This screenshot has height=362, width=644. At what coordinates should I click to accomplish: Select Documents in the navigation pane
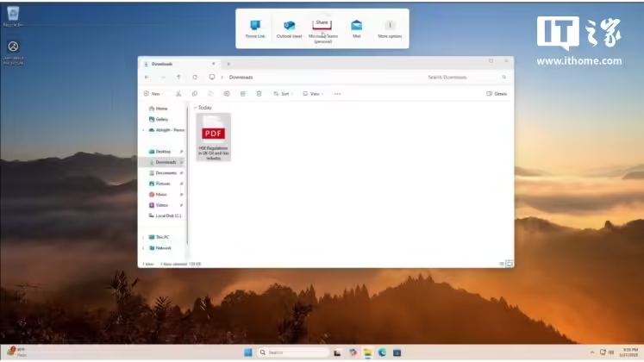click(x=166, y=172)
